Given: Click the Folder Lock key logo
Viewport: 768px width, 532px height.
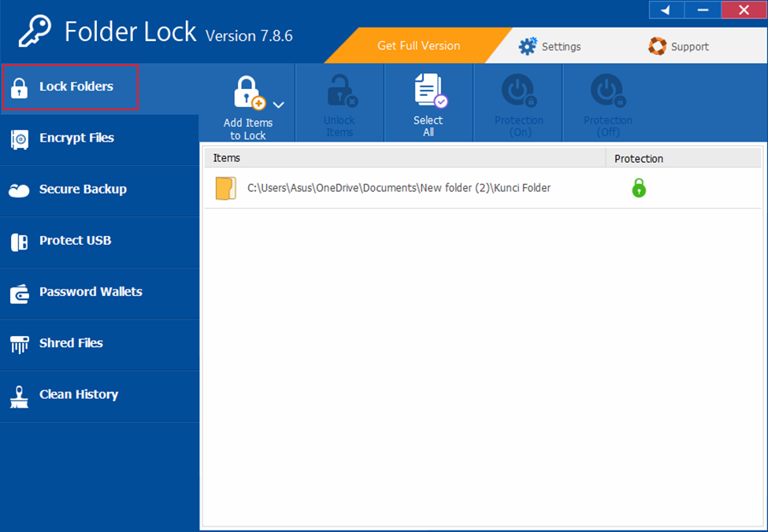Looking at the screenshot, I should tap(35, 31).
